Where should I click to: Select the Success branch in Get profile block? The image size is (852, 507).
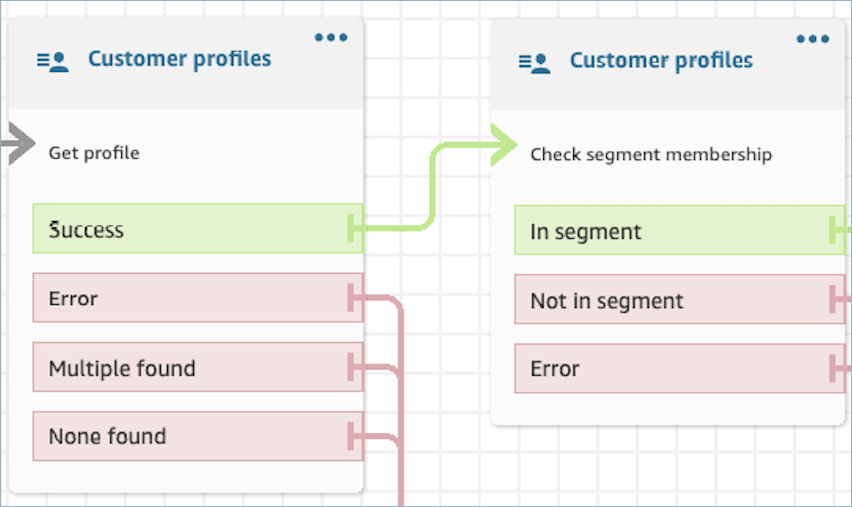click(x=197, y=229)
